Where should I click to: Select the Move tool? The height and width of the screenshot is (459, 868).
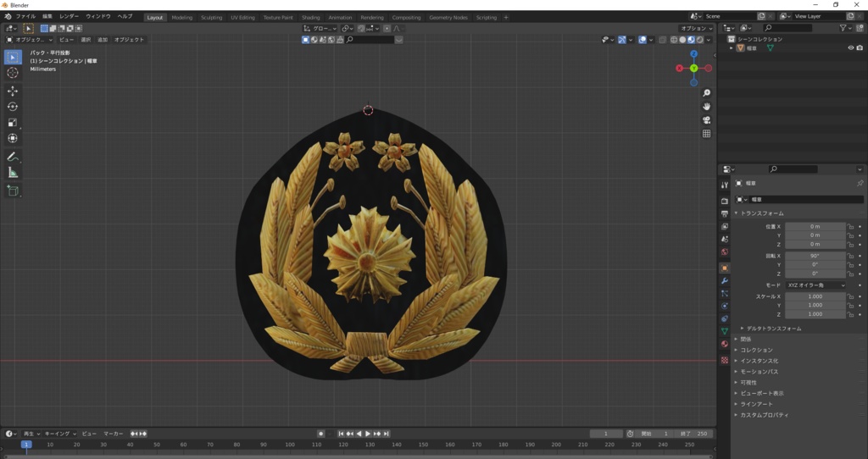tap(13, 91)
